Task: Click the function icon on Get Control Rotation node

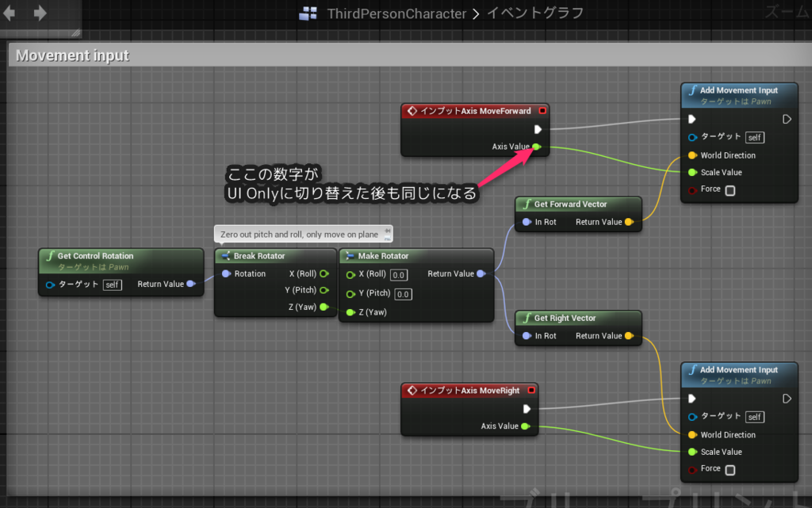Action: tap(49, 256)
